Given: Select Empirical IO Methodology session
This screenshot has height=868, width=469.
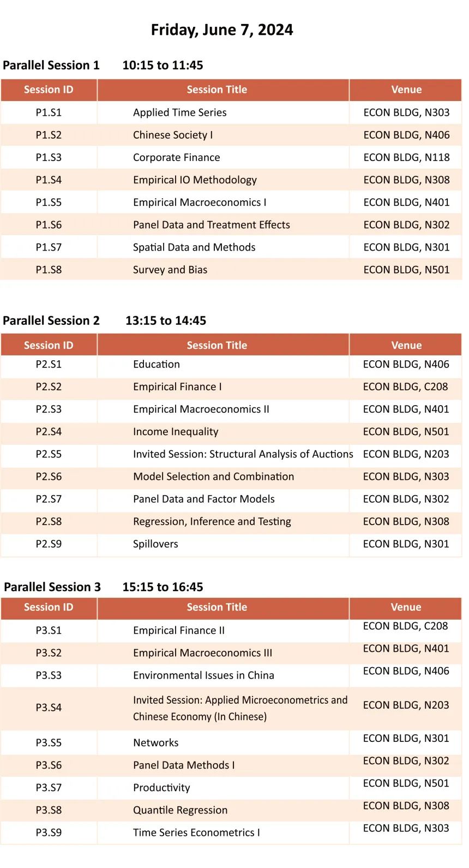Looking at the screenshot, I should [195, 180].
